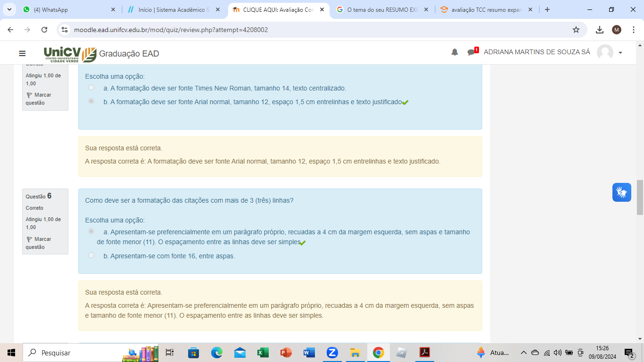This screenshot has height=362, width=644.
Task: Expand the user profile dropdown arrow
Action: [620, 53]
